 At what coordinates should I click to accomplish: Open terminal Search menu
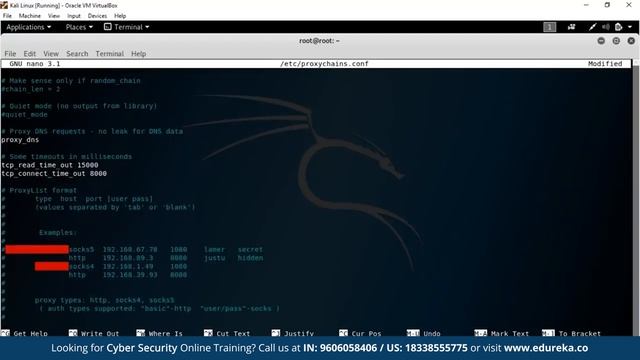(x=77, y=53)
